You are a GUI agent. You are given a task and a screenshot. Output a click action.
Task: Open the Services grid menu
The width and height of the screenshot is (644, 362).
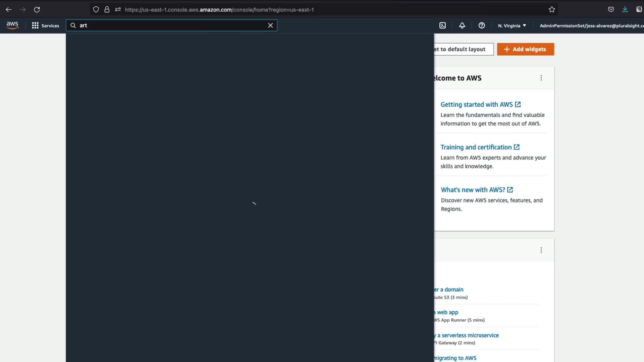pos(45,25)
